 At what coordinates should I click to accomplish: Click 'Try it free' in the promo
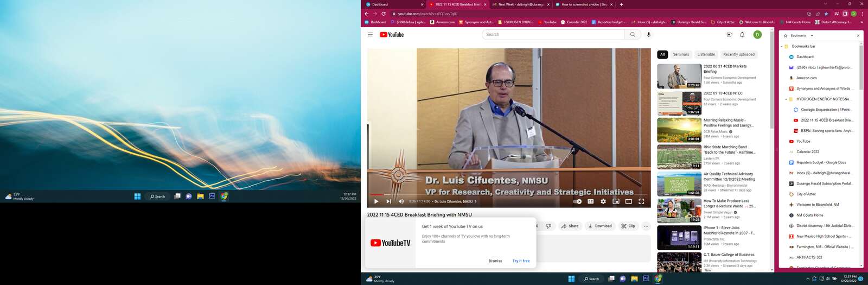[521, 261]
